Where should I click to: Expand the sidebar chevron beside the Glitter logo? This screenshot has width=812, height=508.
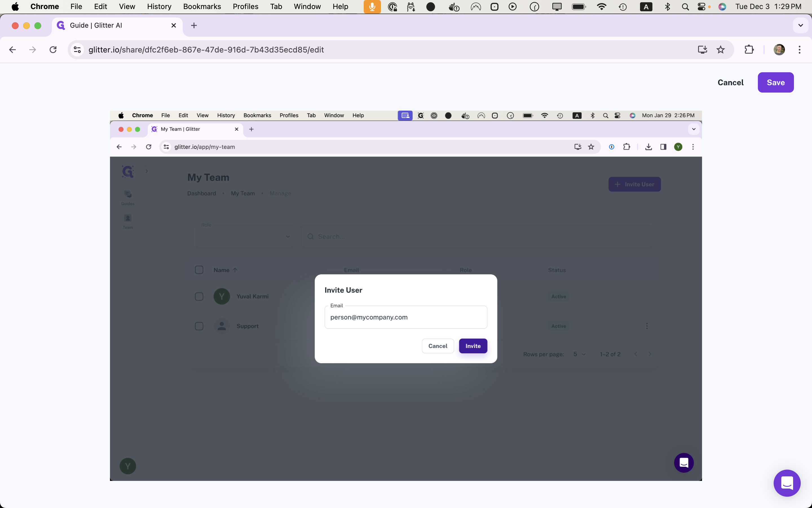pos(146,171)
